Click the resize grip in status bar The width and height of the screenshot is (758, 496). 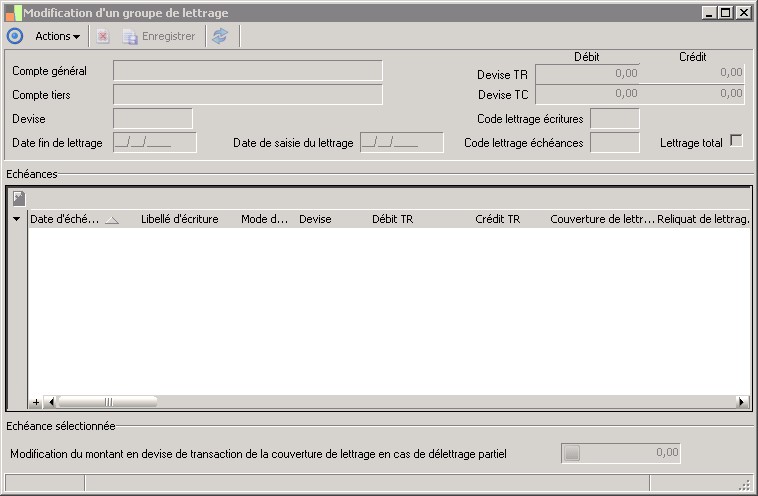click(x=745, y=485)
